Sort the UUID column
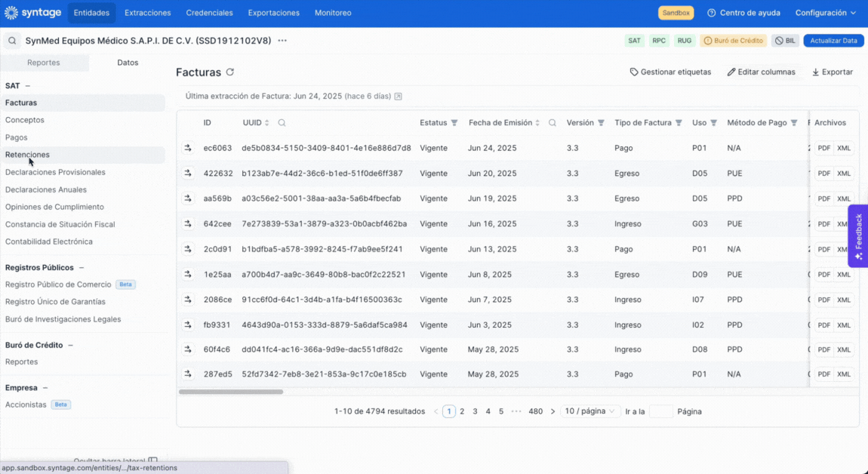 click(x=267, y=123)
